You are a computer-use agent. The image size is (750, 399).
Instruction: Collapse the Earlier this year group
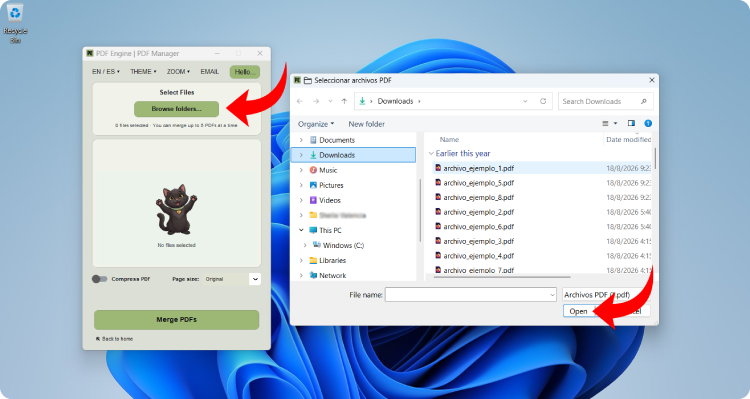tap(431, 154)
